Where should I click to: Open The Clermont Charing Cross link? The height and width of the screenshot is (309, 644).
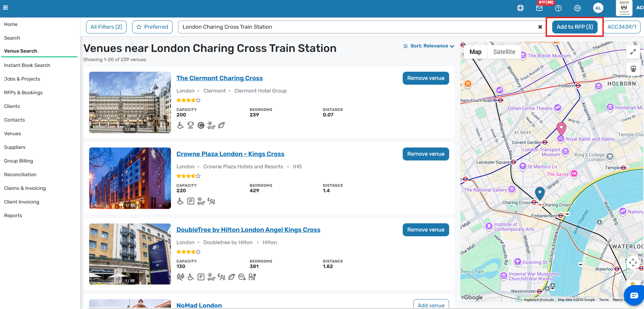[x=219, y=78]
